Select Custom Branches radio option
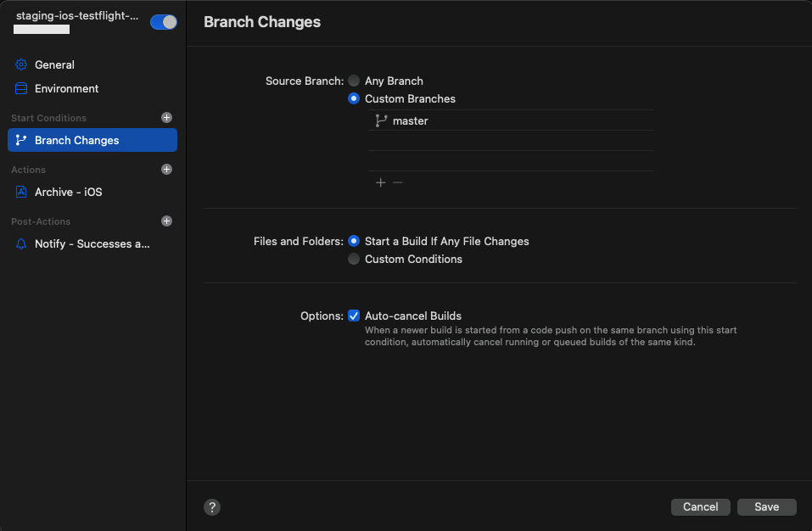 pyautogui.click(x=354, y=99)
